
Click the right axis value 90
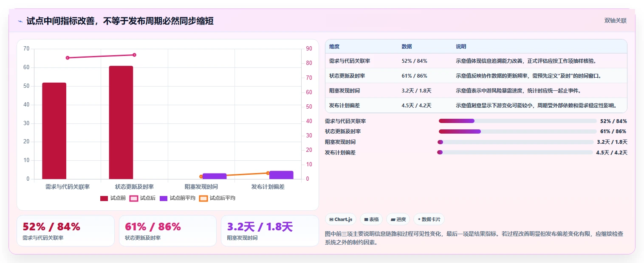309,49
